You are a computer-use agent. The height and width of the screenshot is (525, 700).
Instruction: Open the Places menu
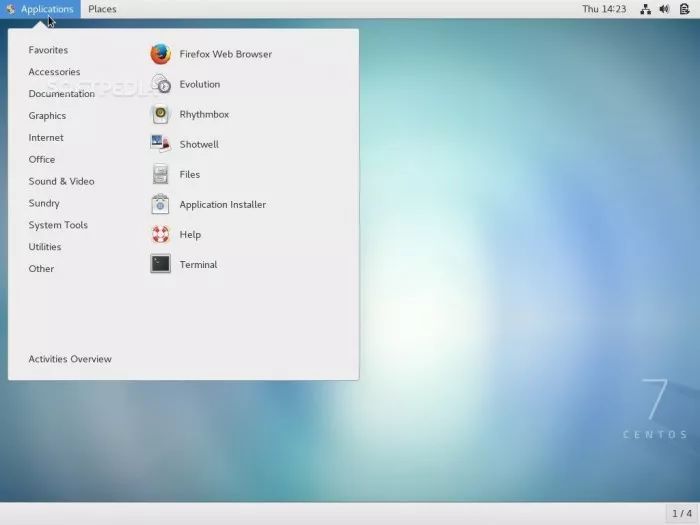(102, 9)
